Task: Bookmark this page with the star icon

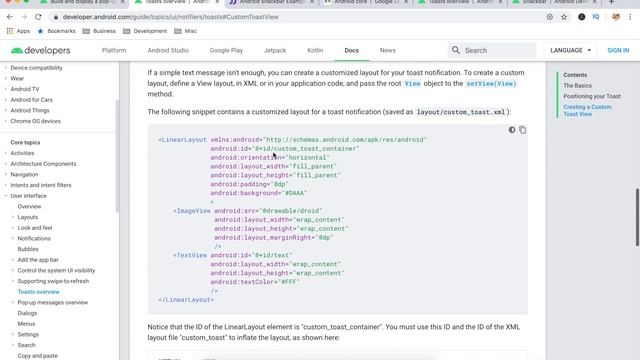Action: [564, 17]
